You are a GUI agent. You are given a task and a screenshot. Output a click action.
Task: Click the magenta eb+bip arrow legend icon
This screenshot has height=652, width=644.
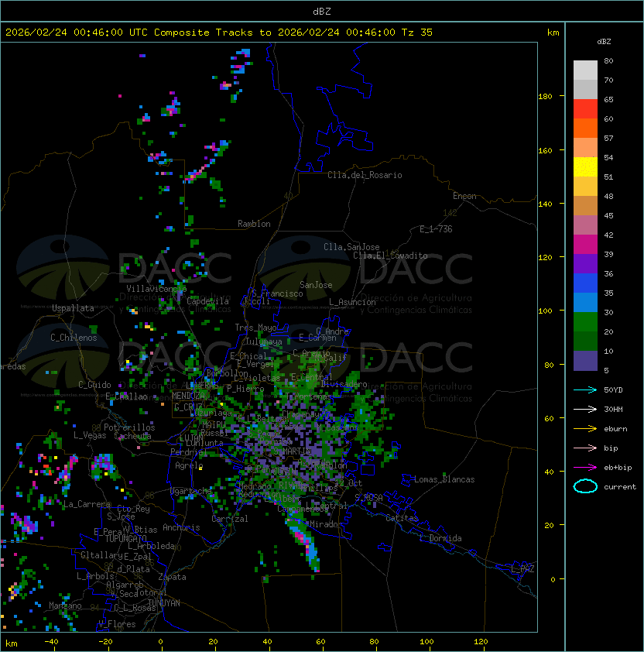tap(585, 468)
